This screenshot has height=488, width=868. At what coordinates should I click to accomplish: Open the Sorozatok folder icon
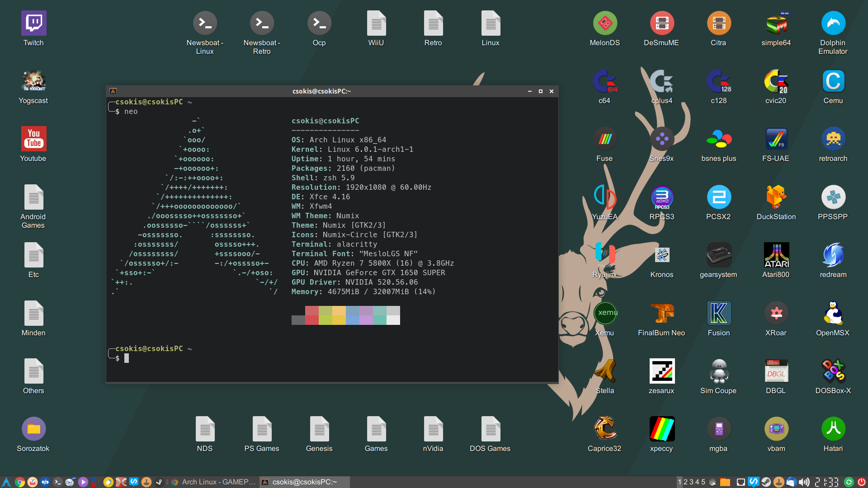pos(33,429)
